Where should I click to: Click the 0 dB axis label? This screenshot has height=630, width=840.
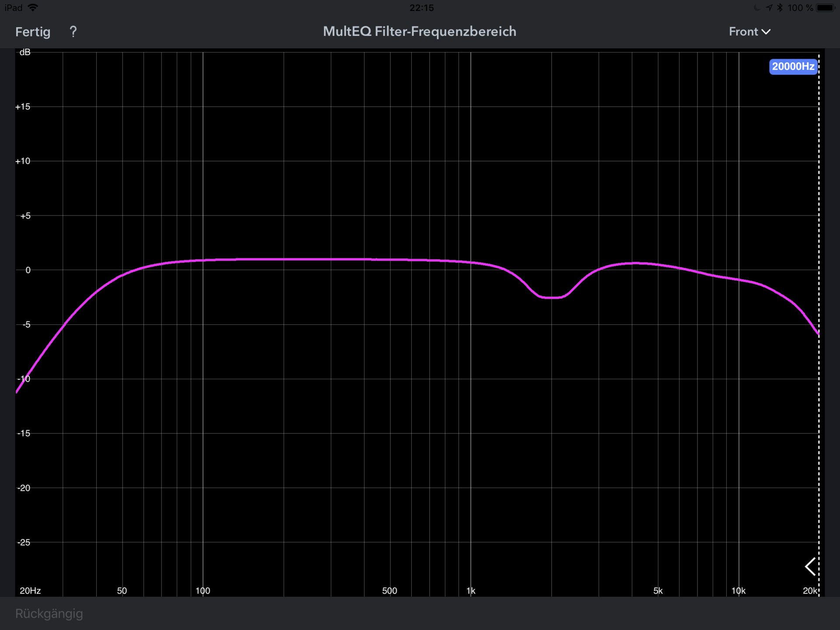point(28,270)
